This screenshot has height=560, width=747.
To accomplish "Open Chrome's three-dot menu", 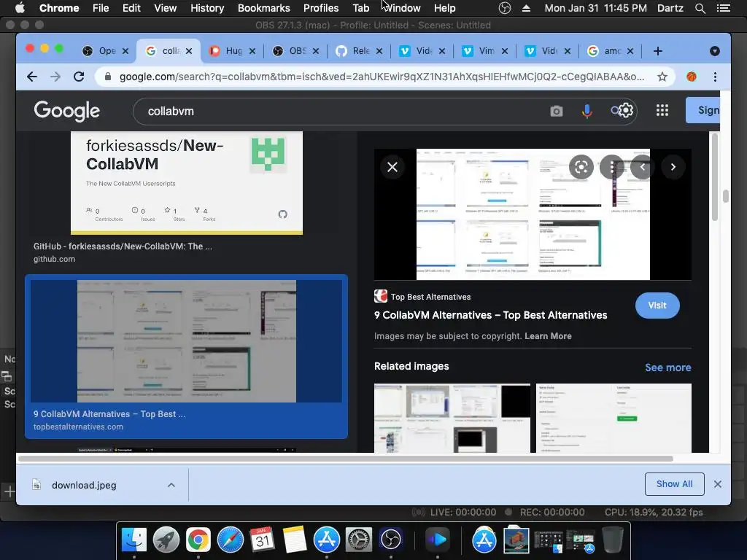I will click(715, 77).
